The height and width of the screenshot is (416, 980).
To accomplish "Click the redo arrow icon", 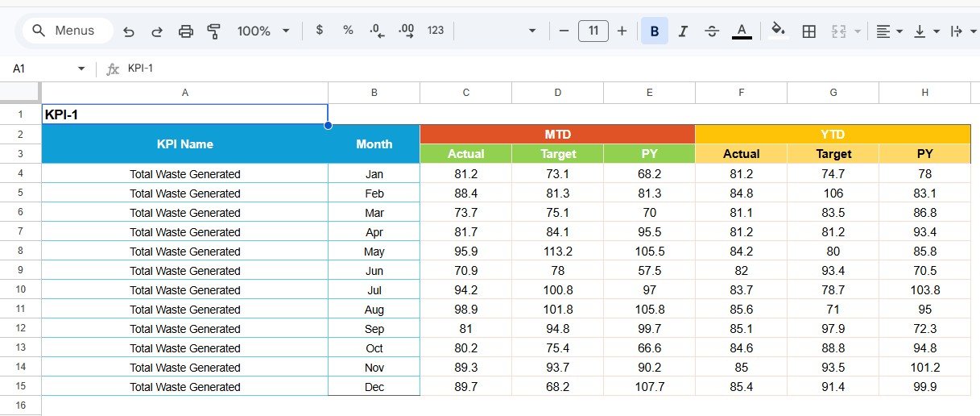I will 157,31.
